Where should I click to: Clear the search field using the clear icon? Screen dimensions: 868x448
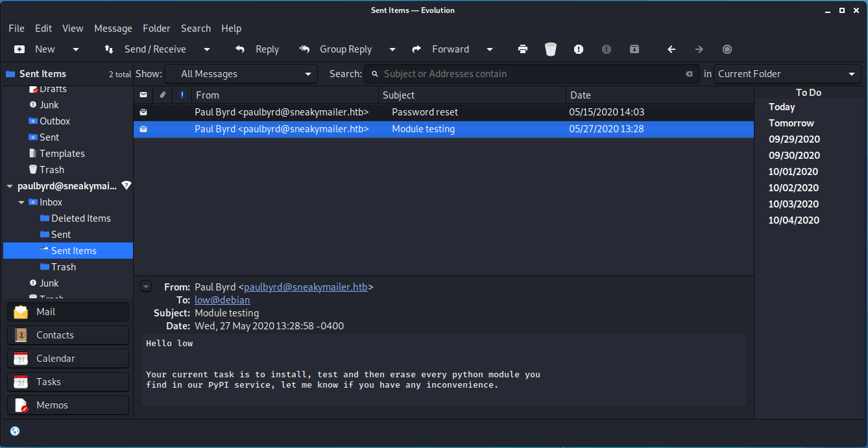pyautogui.click(x=689, y=74)
